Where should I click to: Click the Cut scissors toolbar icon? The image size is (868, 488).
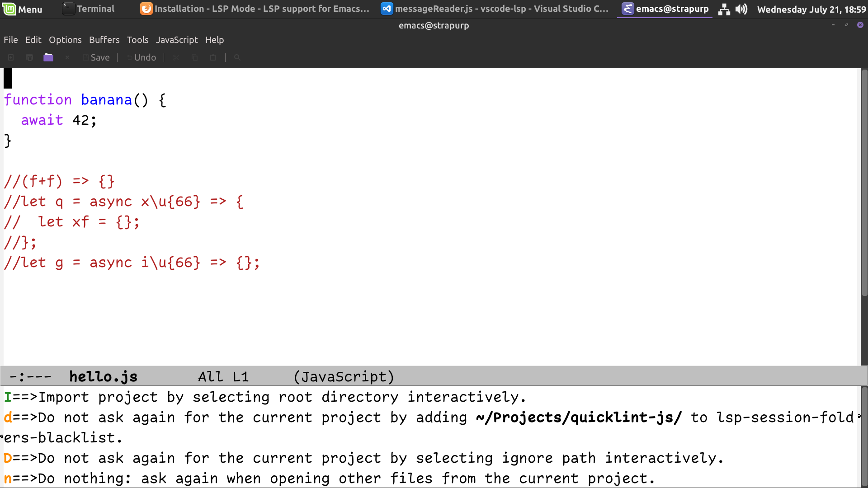(x=176, y=57)
